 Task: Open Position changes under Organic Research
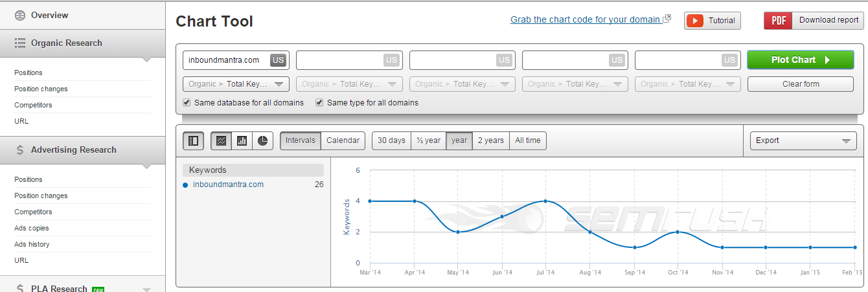tap(41, 89)
